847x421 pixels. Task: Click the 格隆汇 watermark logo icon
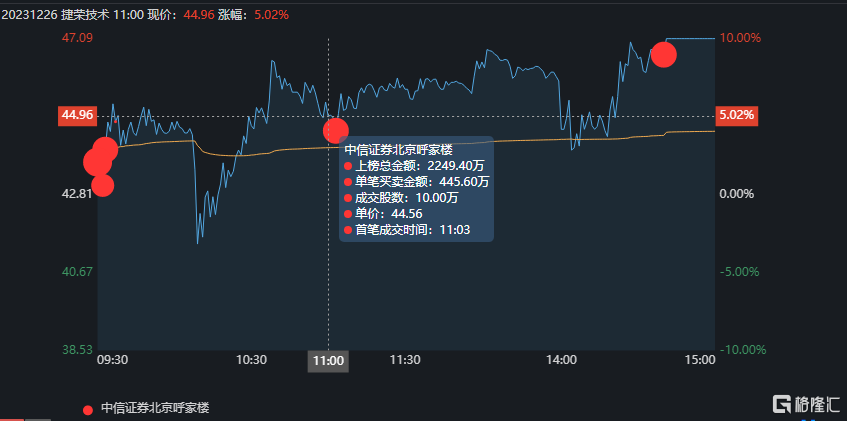click(781, 404)
